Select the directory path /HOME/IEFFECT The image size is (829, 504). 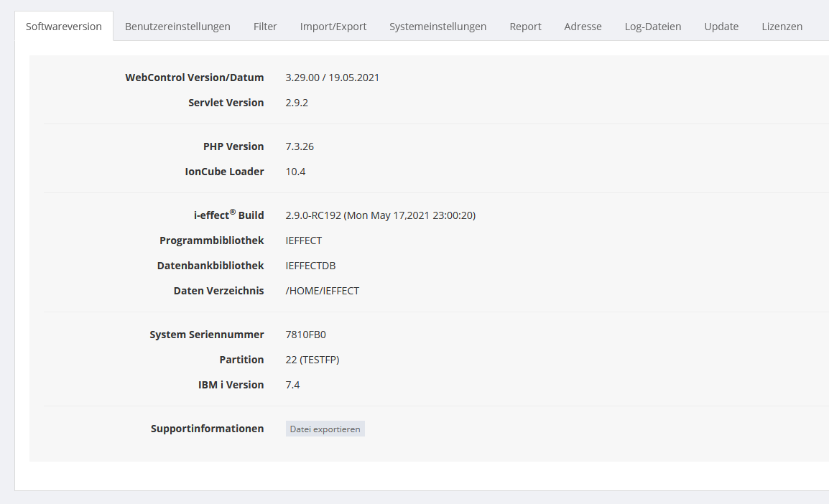tap(322, 291)
